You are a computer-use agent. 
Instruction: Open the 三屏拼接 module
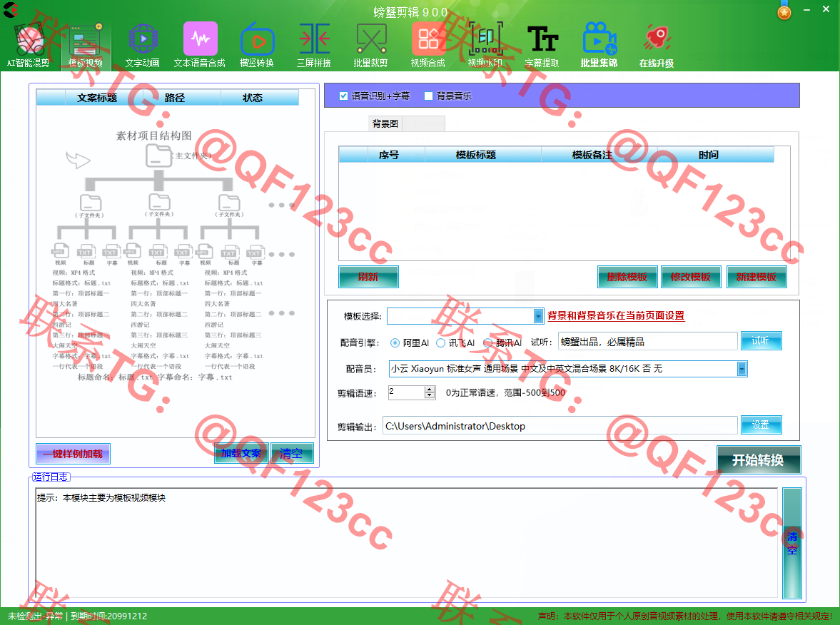pyautogui.click(x=314, y=46)
